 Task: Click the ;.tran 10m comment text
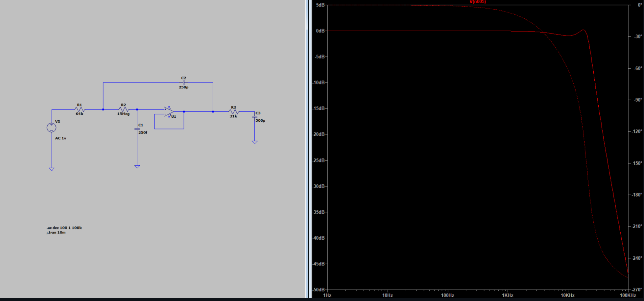pos(56,232)
